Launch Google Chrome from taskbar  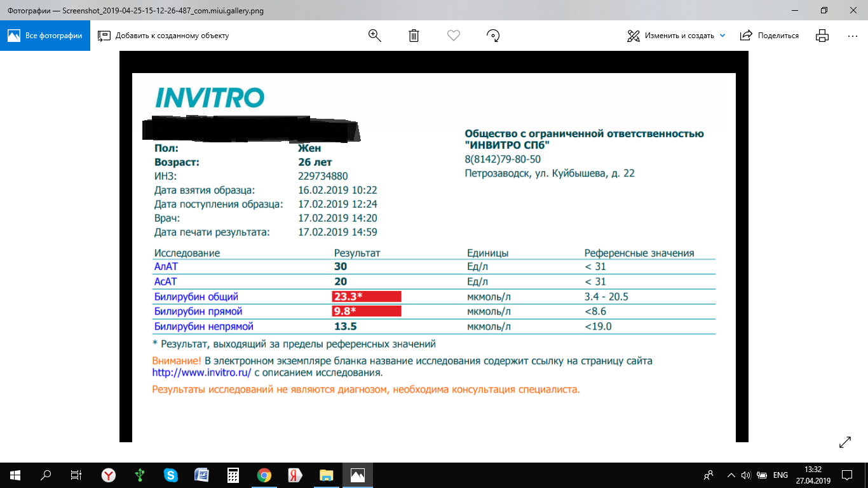pos(264,475)
